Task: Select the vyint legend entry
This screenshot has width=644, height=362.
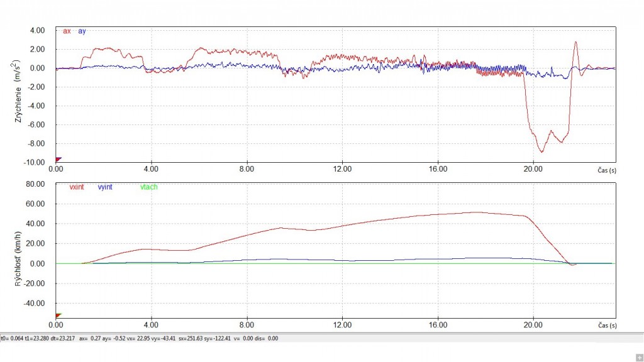Action: click(105, 187)
